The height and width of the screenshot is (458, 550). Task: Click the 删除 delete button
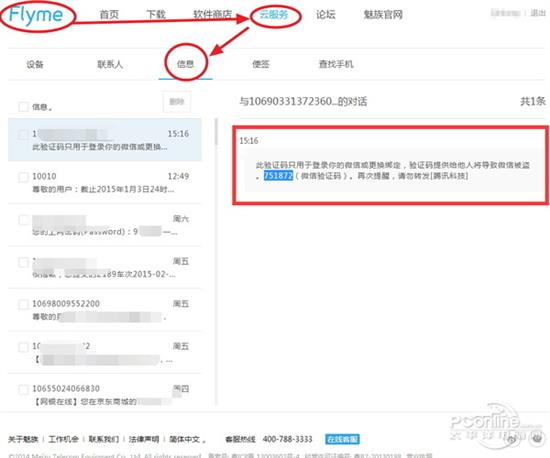(x=177, y=102)
